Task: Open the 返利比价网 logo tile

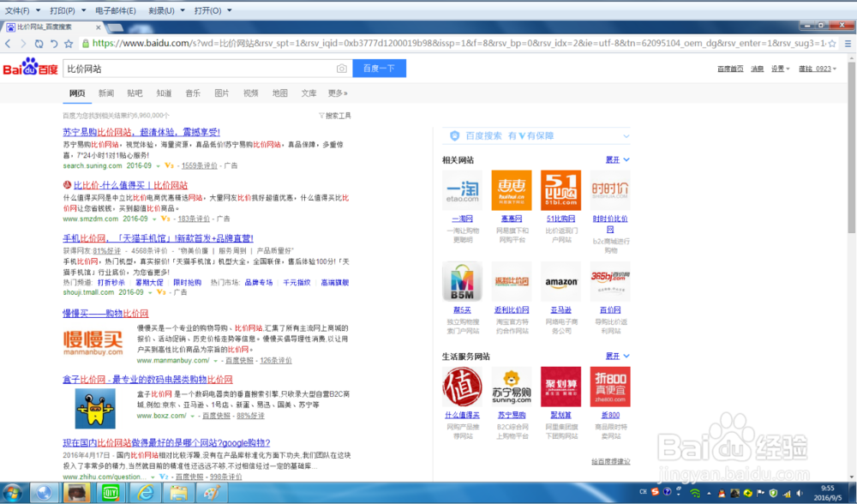Action: (x=512, y=281)
